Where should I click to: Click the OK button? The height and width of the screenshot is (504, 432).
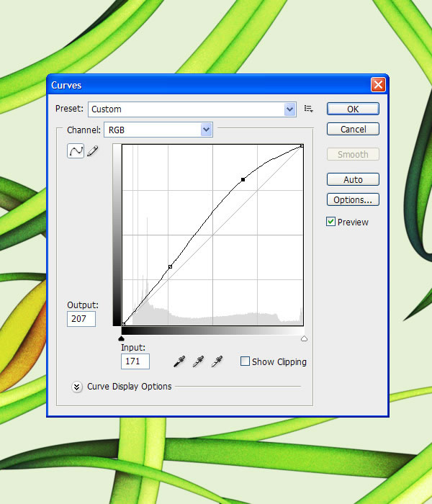click(353, 109)
